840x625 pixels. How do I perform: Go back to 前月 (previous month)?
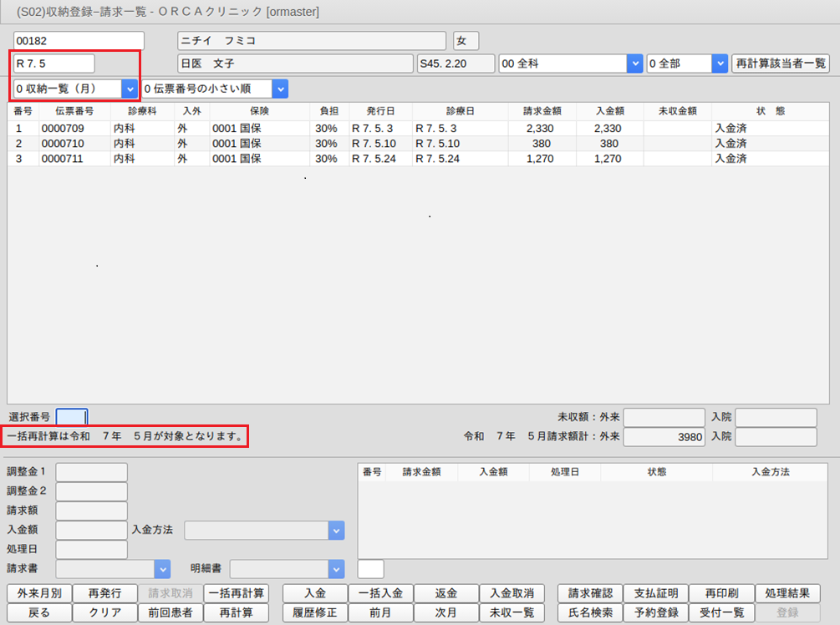point(380,612)
